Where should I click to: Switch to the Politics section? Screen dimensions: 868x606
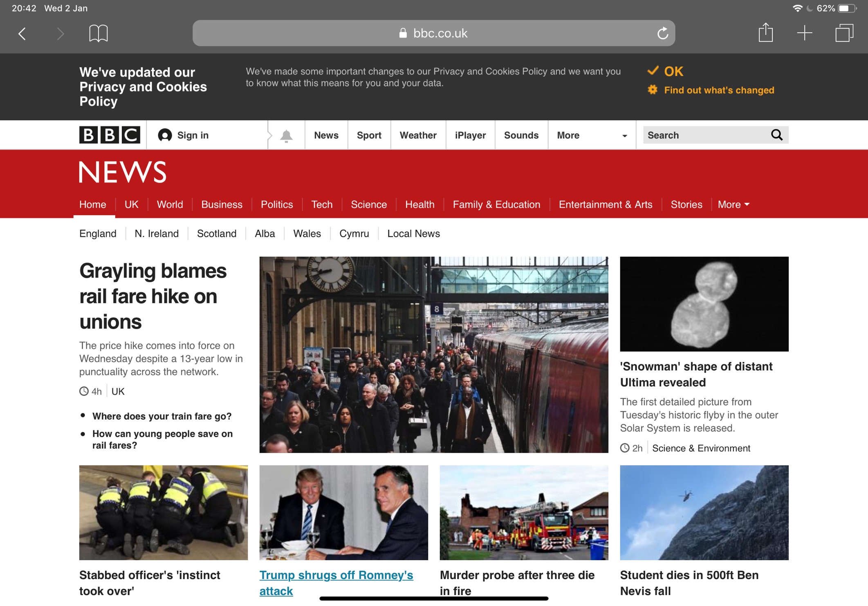(277, 204)
